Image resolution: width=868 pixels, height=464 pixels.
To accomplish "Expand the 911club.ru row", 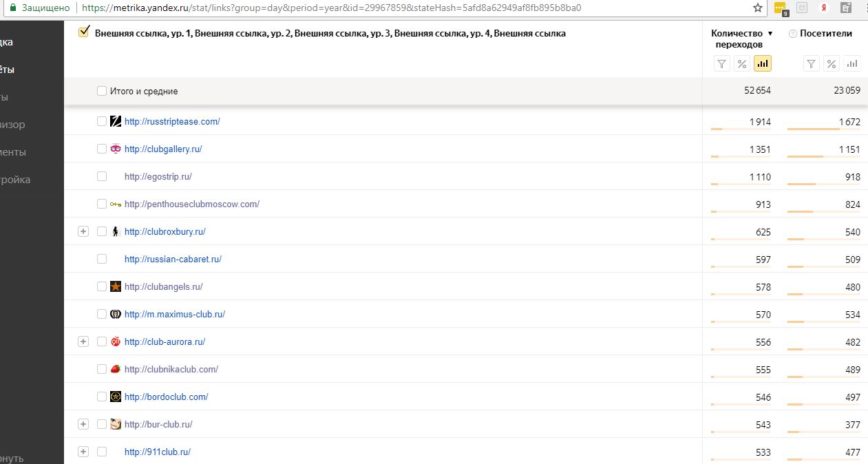I will click(83, 452).
